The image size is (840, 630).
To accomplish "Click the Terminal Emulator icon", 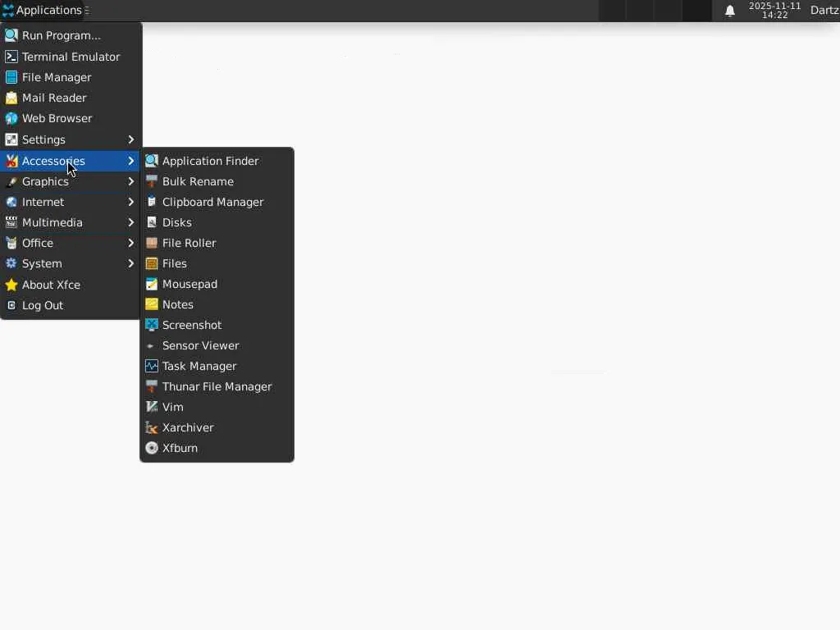I will pos(11,57).
